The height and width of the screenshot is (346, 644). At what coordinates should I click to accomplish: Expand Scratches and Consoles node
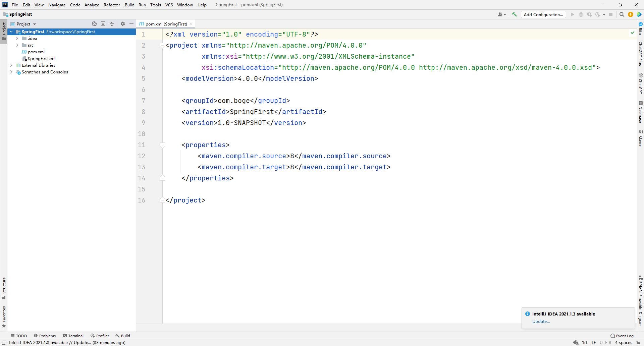click(11, 72)
